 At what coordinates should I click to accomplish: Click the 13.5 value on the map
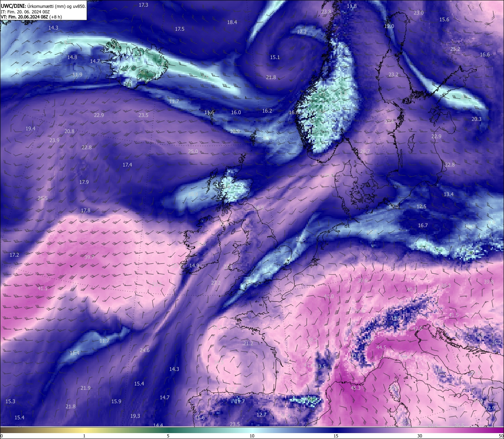[x=321, y=366]
